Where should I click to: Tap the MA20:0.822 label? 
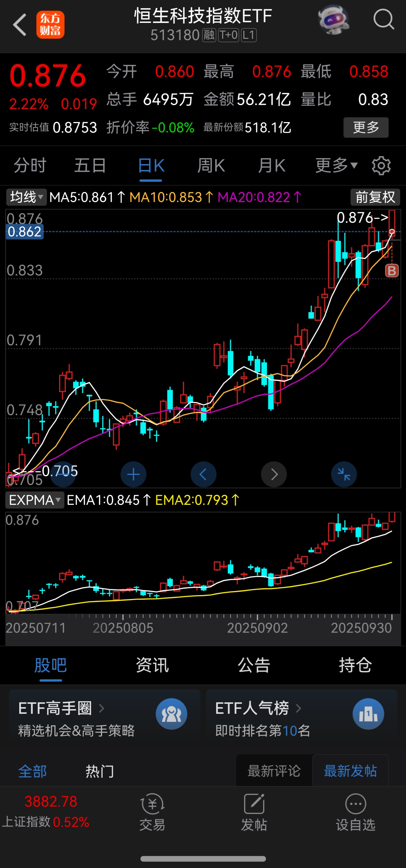click(259, 197)
